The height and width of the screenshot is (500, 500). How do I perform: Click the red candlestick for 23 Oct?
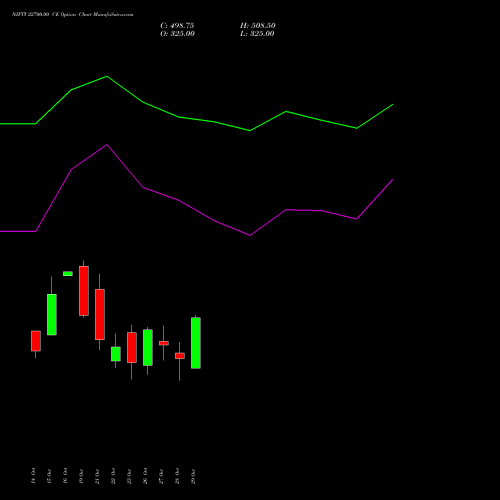[x=132, y=347]
